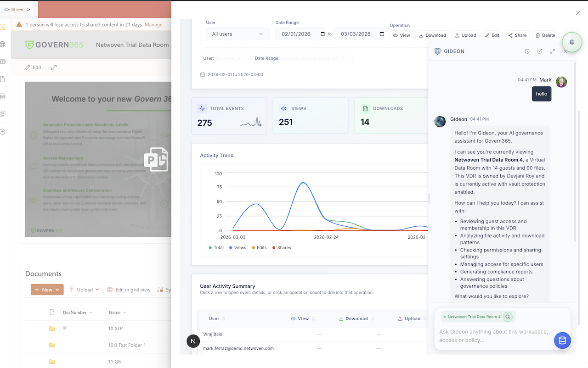
Task: Close the Gideon chat panel
Action: (565, 51)
